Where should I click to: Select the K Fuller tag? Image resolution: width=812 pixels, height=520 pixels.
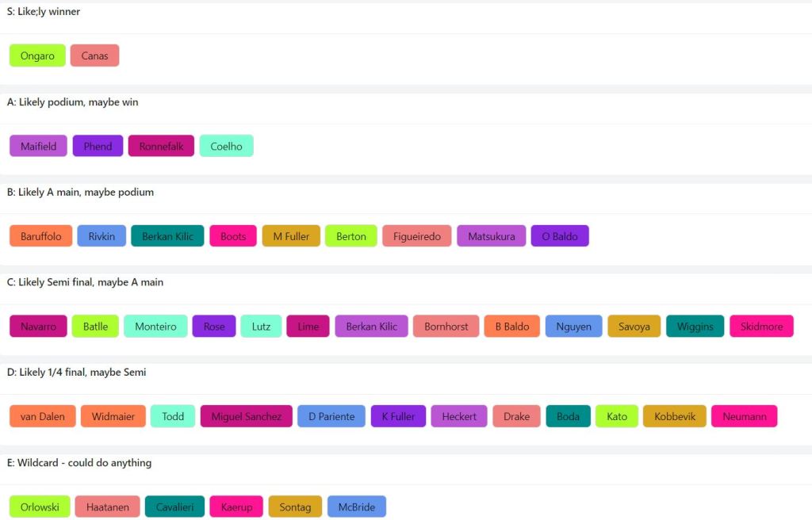point(398,417)
